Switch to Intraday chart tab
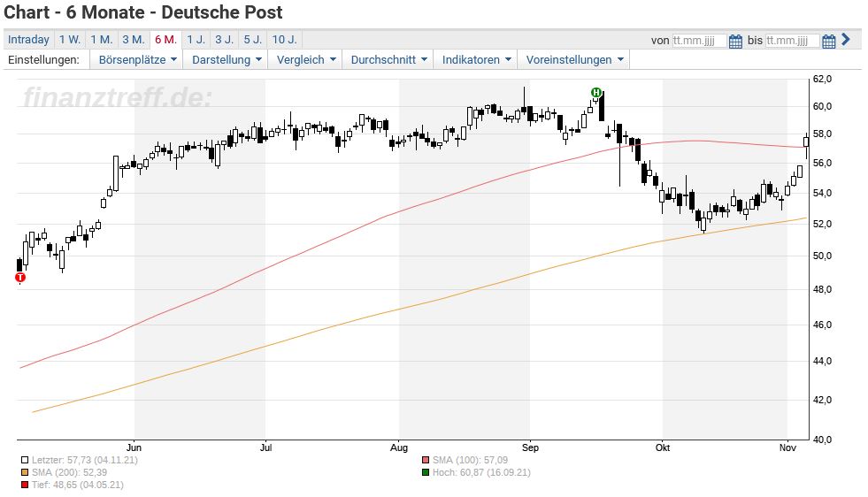The width and height of the screenshot is (868, 497). 28,40
